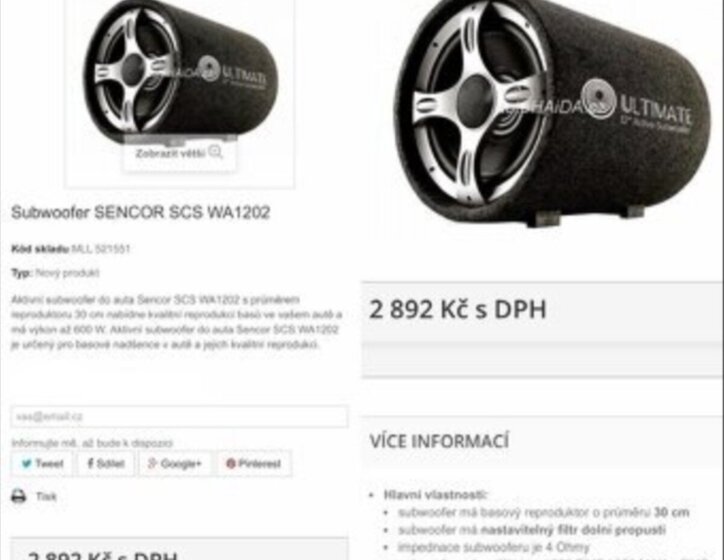Share via Sdílet Facebook button

[x=106, y=464]
